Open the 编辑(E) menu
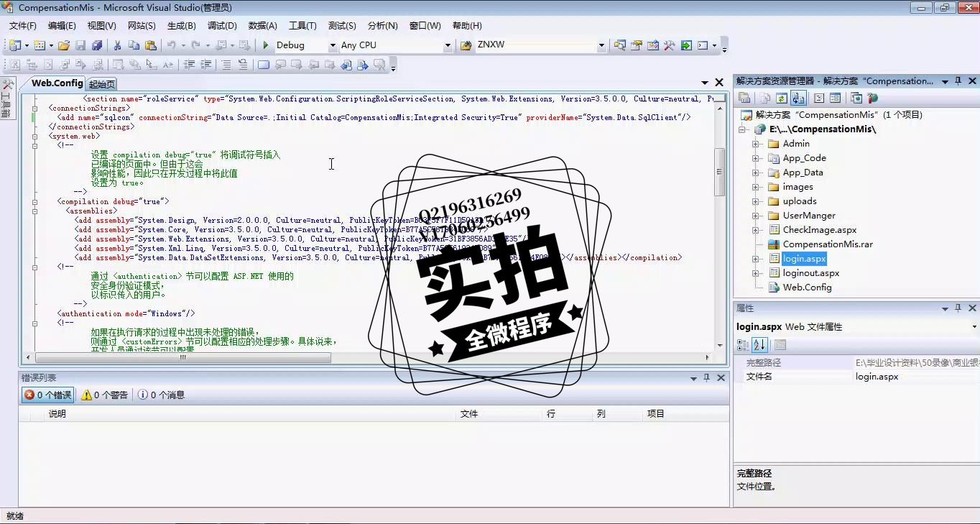980x524 pixels. [62, 25]
